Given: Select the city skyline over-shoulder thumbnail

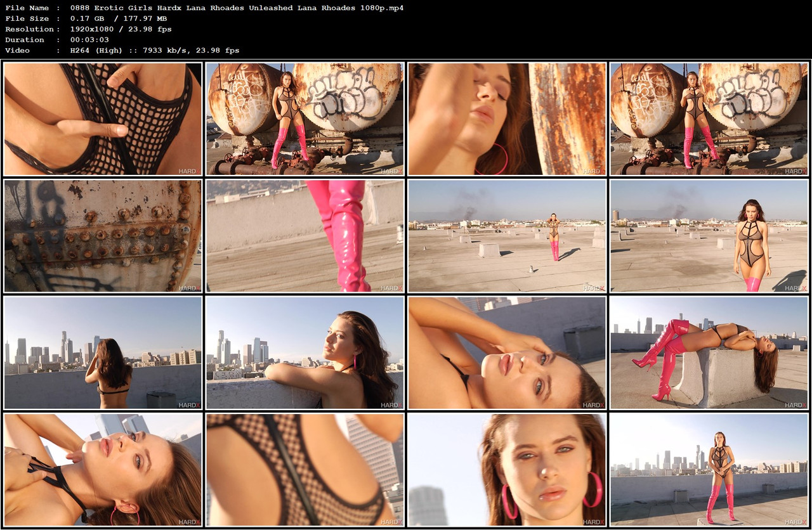Looking at the screenshot, I should (x=102, y=354).
